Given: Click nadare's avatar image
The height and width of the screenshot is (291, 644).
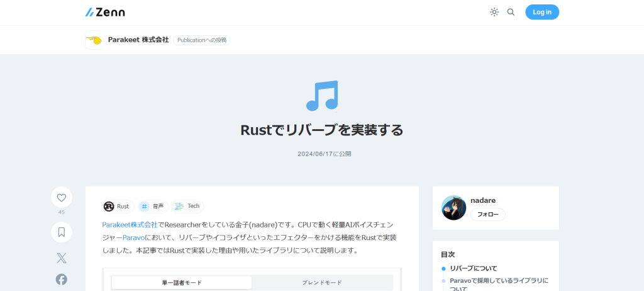Looking at the screenshot, I should pos(453,207).
